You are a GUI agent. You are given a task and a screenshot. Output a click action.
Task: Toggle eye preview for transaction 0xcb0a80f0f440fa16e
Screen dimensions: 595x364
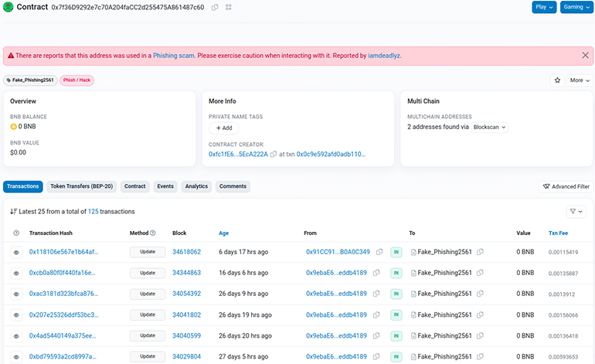pyautogui.click(x=16, y=273)
